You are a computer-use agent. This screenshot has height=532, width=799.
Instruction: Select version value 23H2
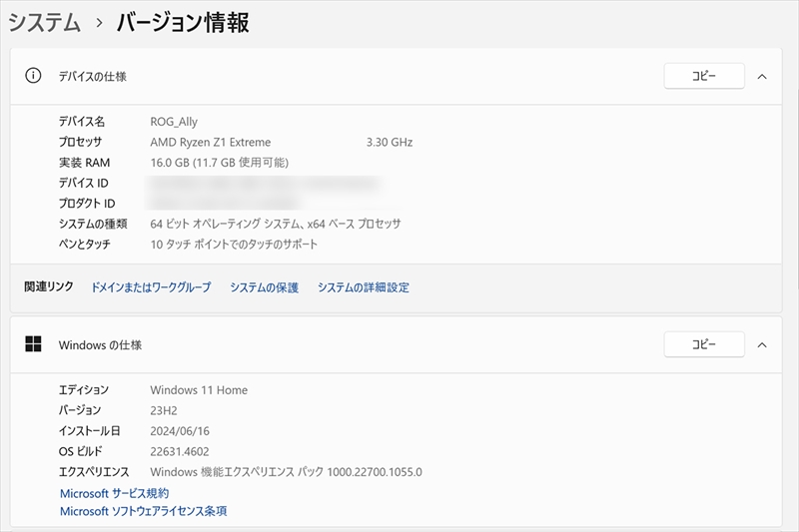(x=164, y=410)
